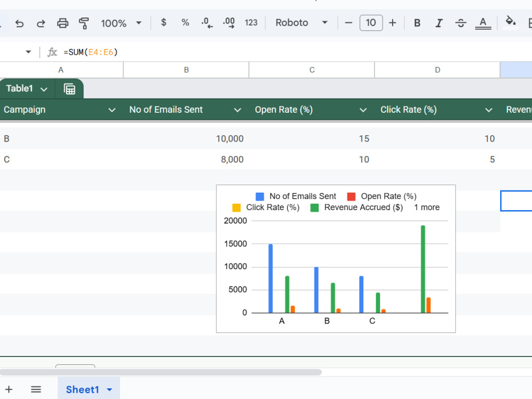Click the Print icon
This screenshot has width=532, height=399.
62,23
